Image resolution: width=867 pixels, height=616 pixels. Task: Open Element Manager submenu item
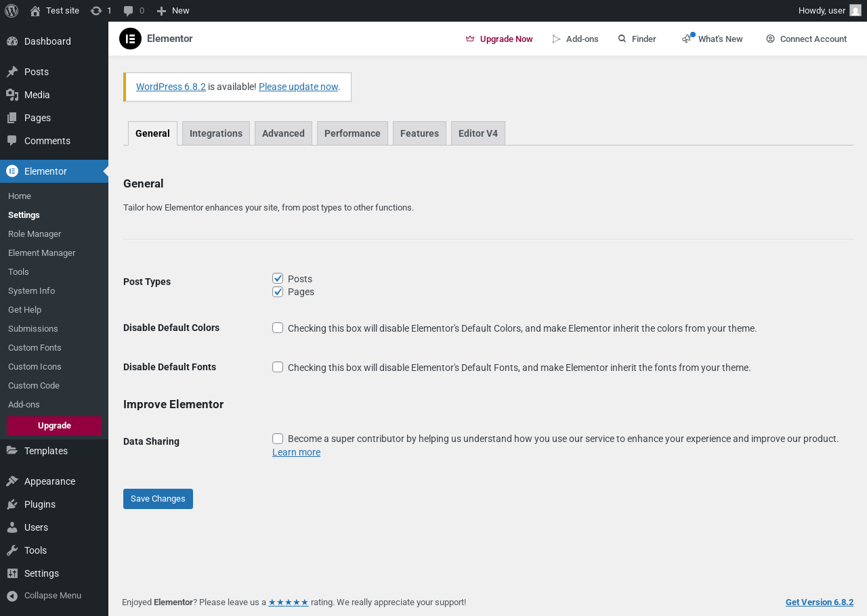coord(42,252)
